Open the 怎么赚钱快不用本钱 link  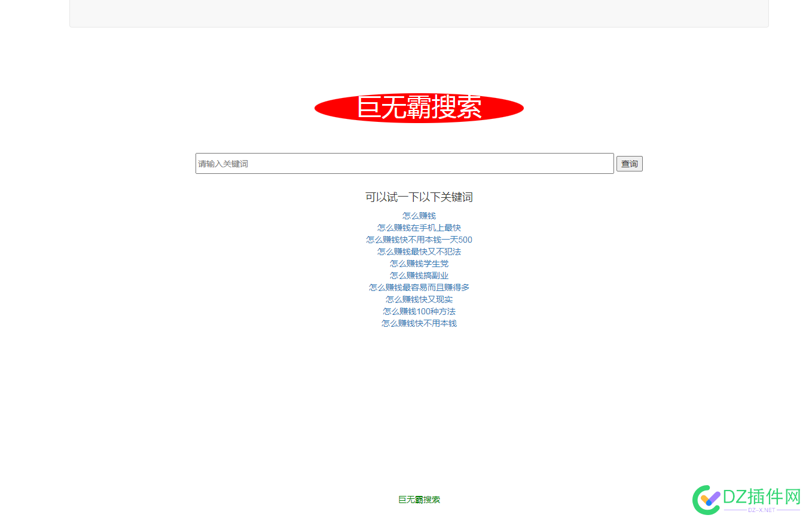click(x=419, y=323)
